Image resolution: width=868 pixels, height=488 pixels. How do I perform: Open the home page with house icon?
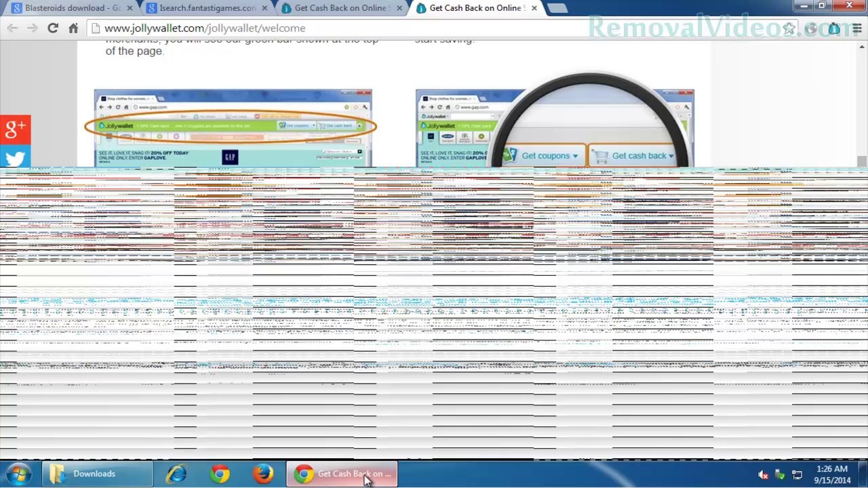[73, 28]
